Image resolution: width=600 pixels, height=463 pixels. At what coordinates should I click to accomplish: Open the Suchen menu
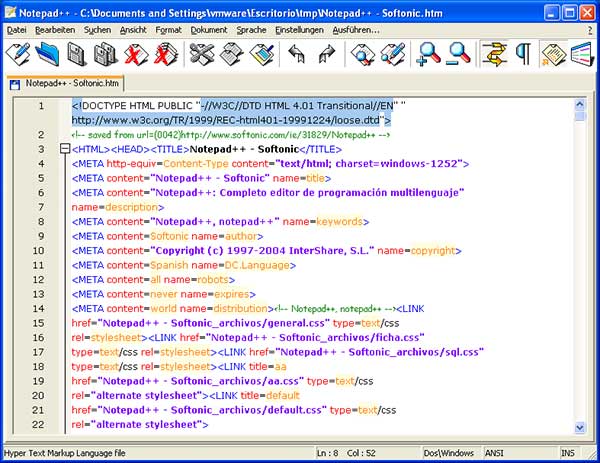(97, 30)
